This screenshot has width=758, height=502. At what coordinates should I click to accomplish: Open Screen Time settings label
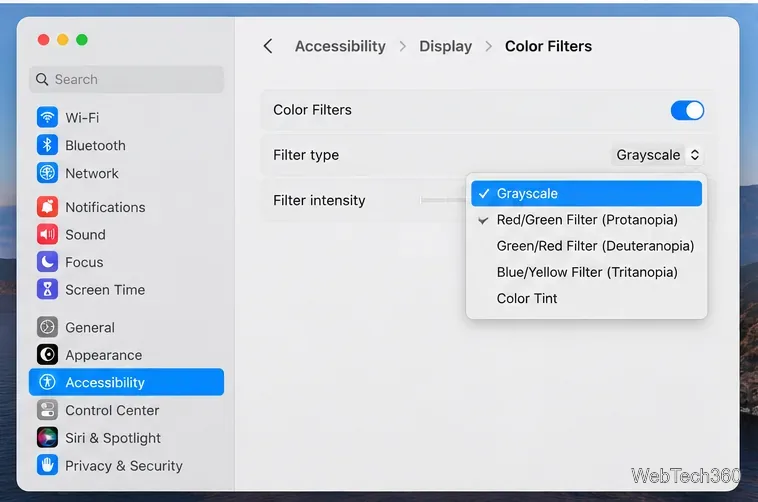click(x=105, y=290)
